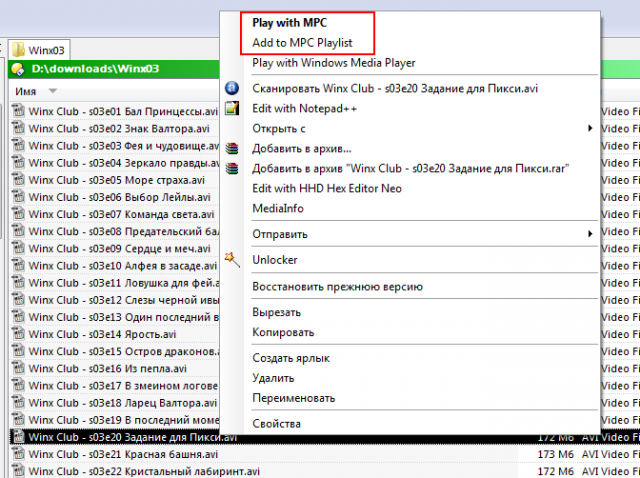Choose Edit with Notepad++
Image resolution: width=640 pixels, height=478 pixels.
coord(304,109)
